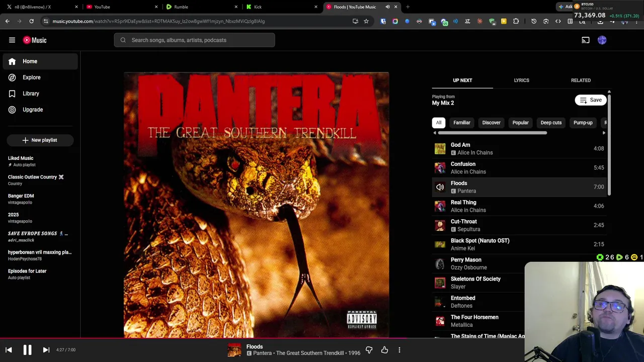Image resolution: width=644 pixels, height=362 pixels.
Task: Play Black Spot (Naruto OST)
Action: click(519, 244)
